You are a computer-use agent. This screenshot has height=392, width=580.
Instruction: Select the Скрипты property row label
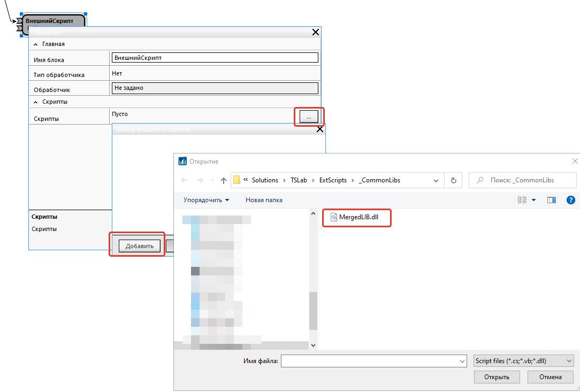(46, 119)
